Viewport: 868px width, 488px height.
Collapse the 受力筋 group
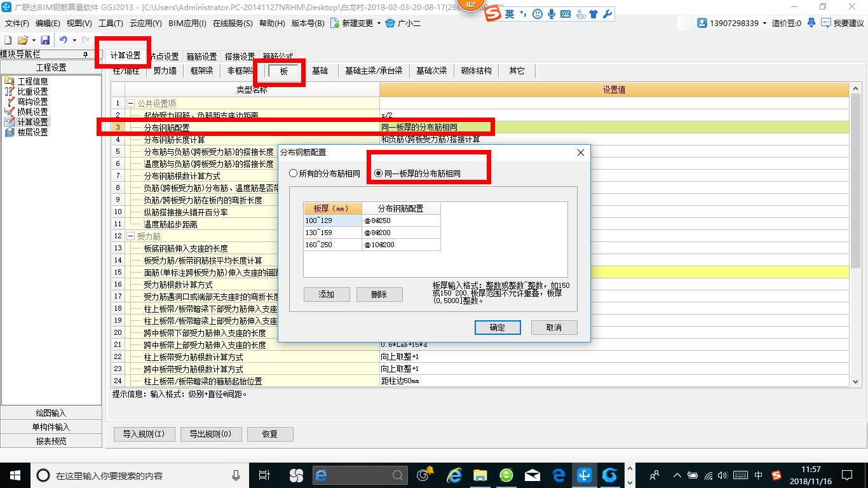(x=131, y=236)
